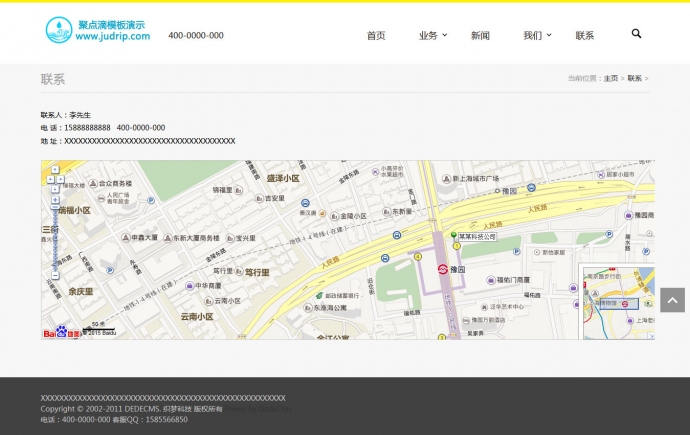Click the 织梦科技 footer link
The width and height of the screenshot is (690, 435).
click(177, 409)
